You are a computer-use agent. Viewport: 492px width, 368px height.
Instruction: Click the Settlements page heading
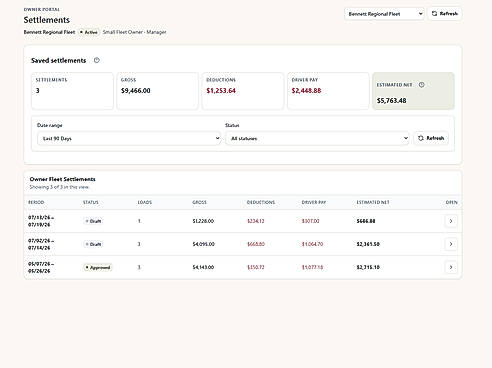tap(47, 20)
